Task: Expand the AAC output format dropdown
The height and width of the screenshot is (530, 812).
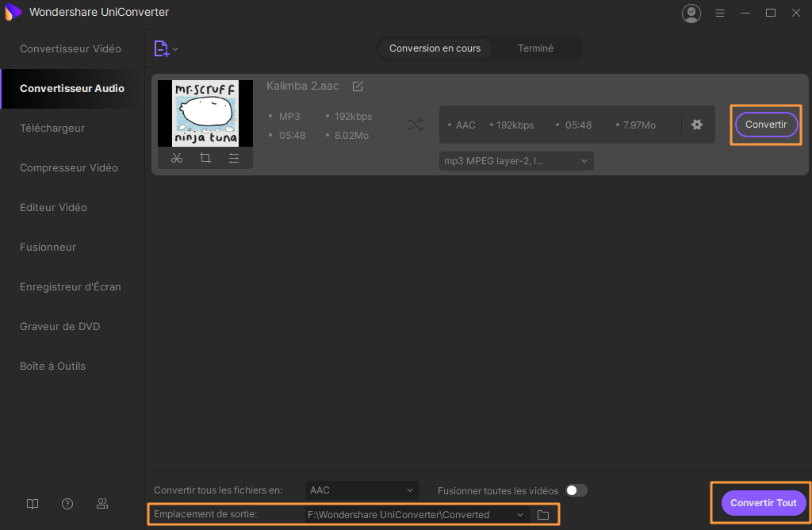Action: coord(362,490)
